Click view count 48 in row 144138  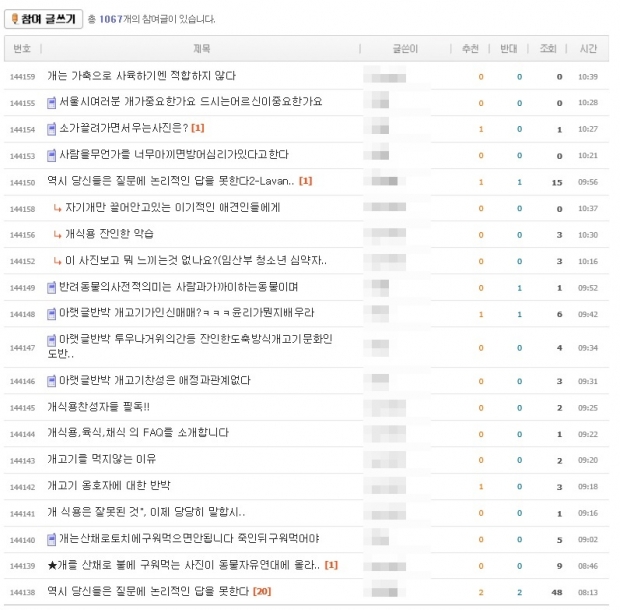(x=557, y=592)
